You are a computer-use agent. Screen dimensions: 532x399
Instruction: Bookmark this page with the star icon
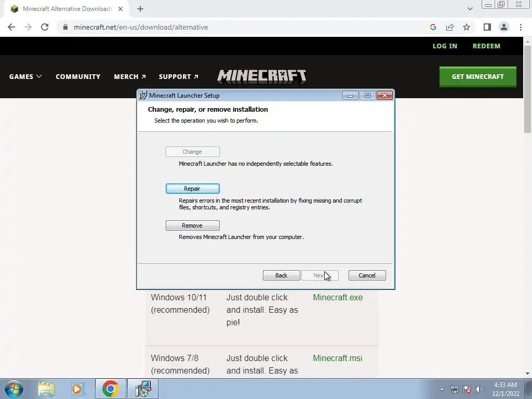[467, 27]
